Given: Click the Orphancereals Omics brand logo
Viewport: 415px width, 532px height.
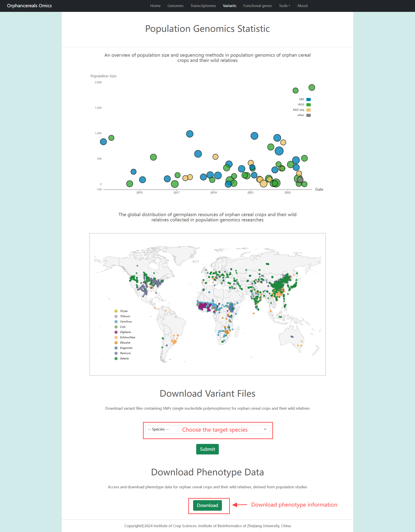Looking at the screenshot, I should click(x=29, y=6).
